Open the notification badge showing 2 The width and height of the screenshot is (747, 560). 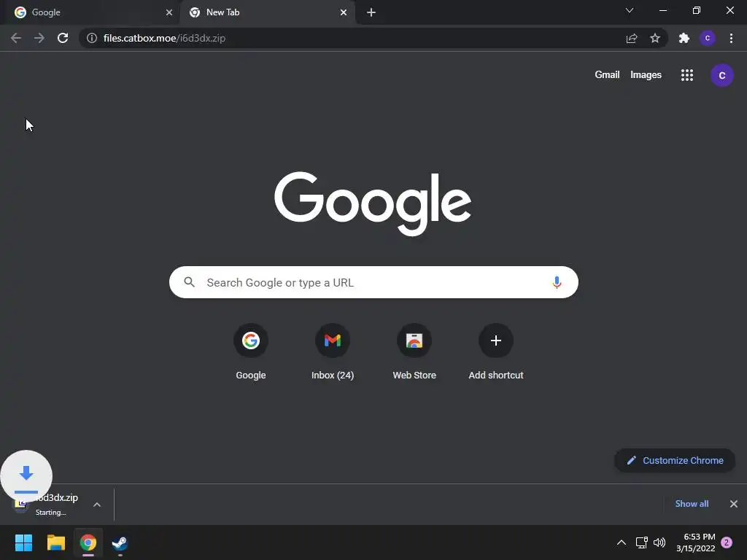(x=727, y=542)
